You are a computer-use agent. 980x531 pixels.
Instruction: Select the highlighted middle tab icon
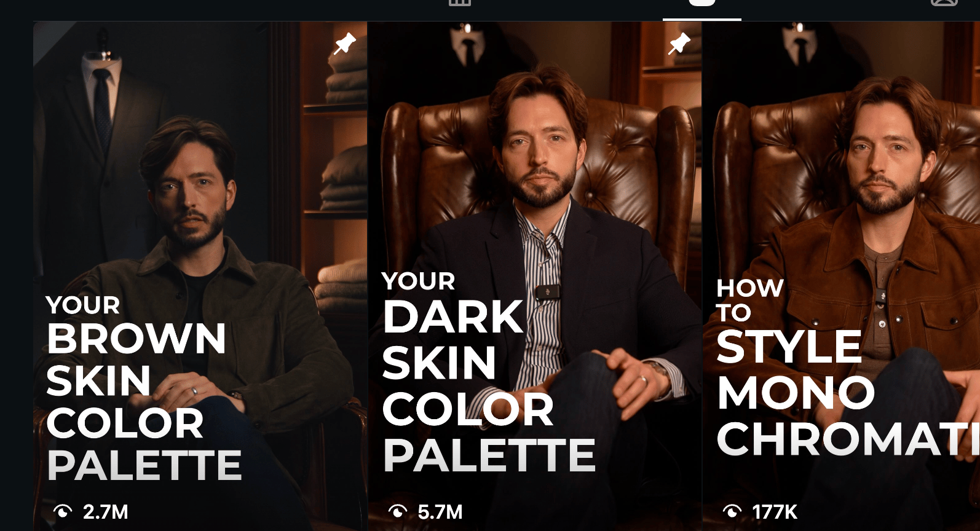[x=702, y=2]
